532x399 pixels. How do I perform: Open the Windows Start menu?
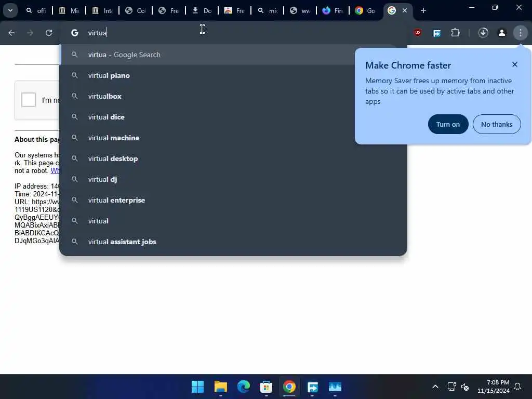point(197,387)
